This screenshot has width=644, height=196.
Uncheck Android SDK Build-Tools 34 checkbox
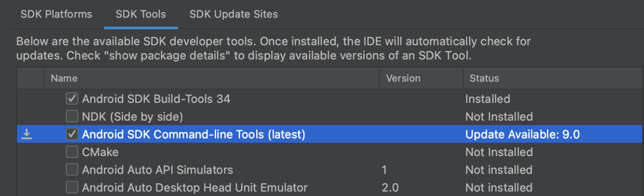[72, 99]
